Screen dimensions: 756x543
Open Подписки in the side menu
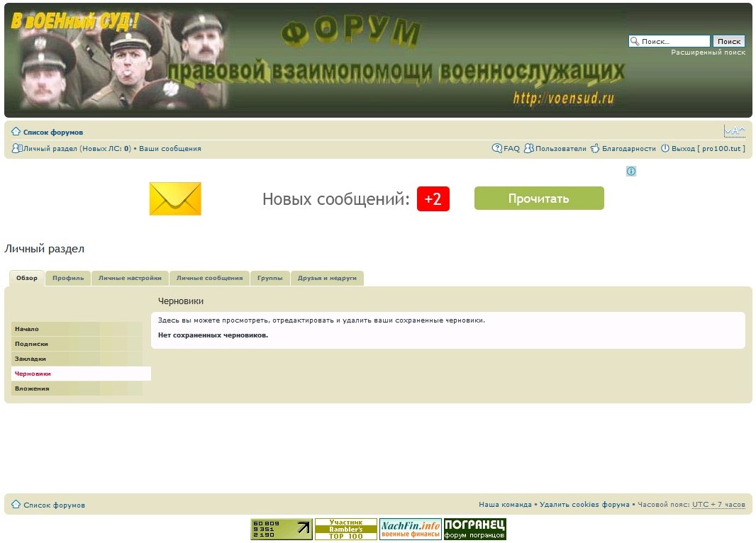coord(32,344)
